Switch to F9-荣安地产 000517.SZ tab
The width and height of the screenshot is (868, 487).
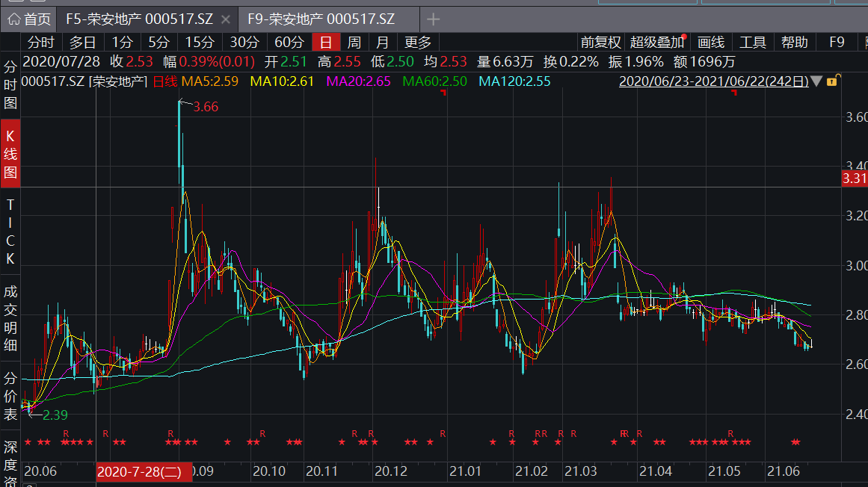point(321,19)
